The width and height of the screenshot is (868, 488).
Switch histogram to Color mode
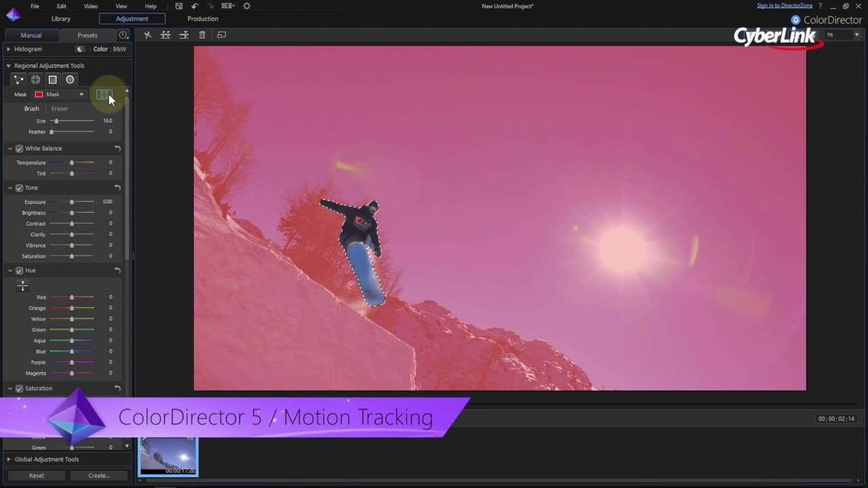(x=100, y=49)
